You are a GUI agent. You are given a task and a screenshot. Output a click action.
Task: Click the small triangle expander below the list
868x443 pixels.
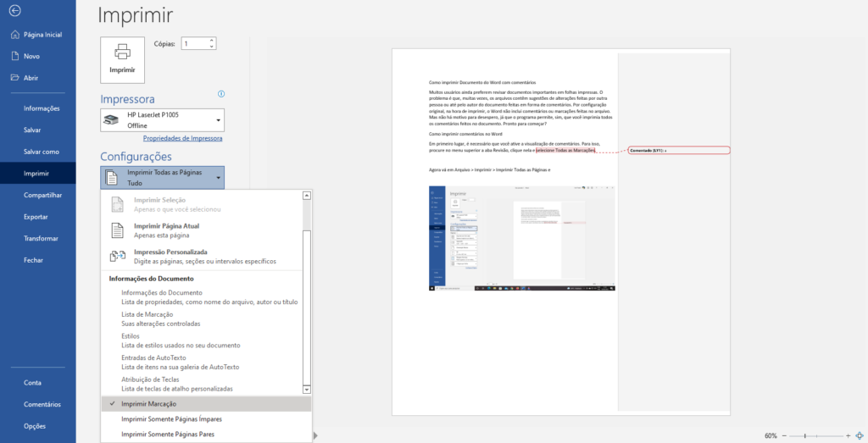[315, 436]
